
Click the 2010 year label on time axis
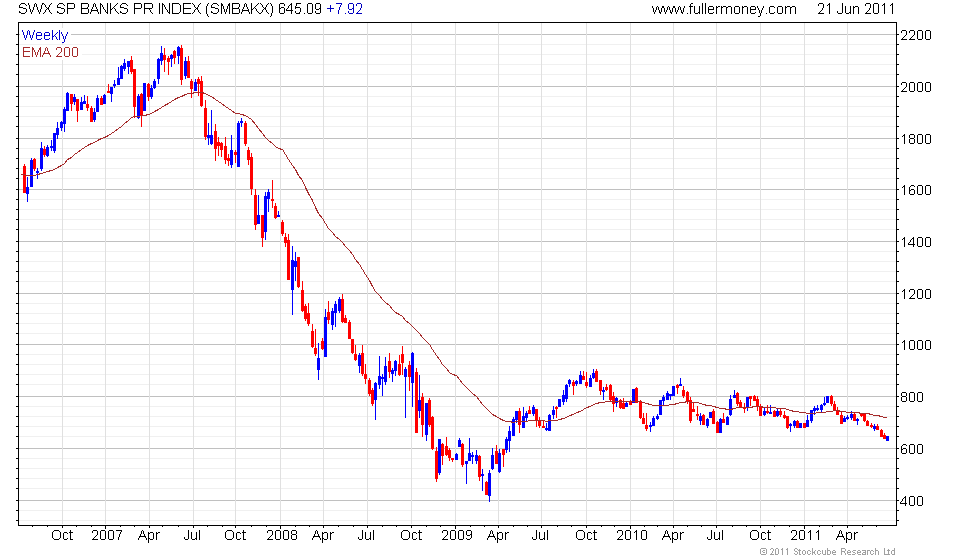coord(632,536)
